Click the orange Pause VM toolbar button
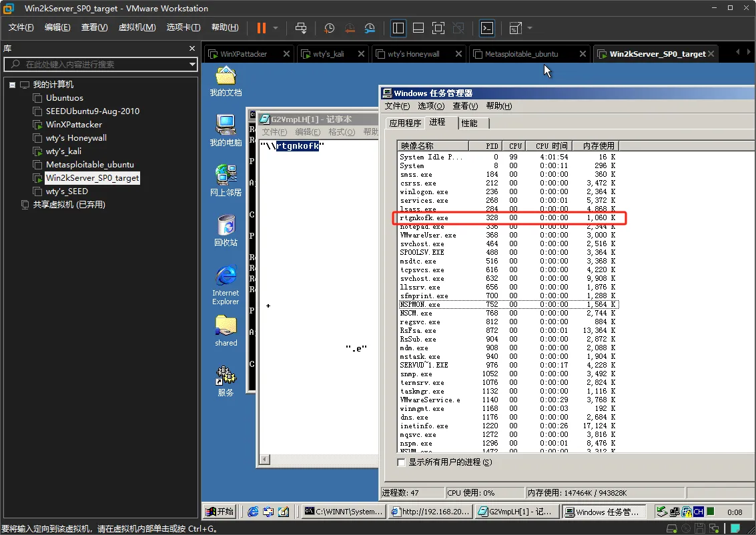The height and width of the screenshot is (535, 756). [x=262, y=28]
